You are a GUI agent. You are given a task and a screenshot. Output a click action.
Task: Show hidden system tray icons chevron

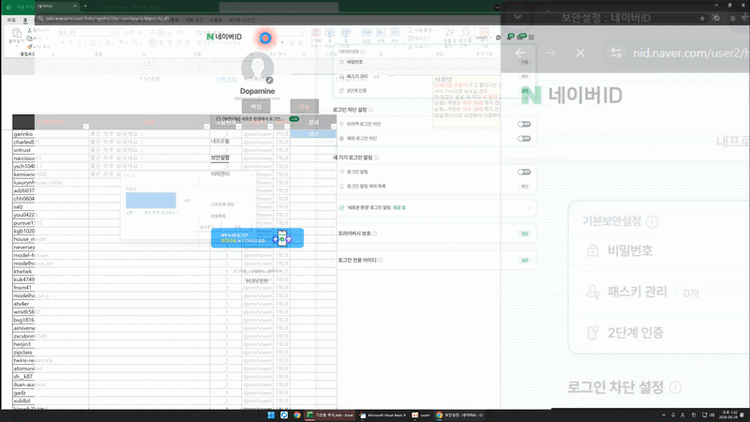tap(663, 415)
